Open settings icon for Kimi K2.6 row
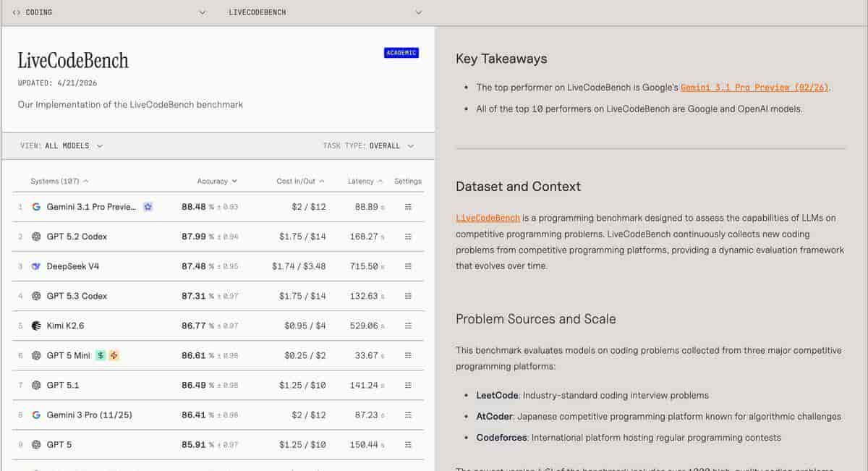 coord(408,326)
